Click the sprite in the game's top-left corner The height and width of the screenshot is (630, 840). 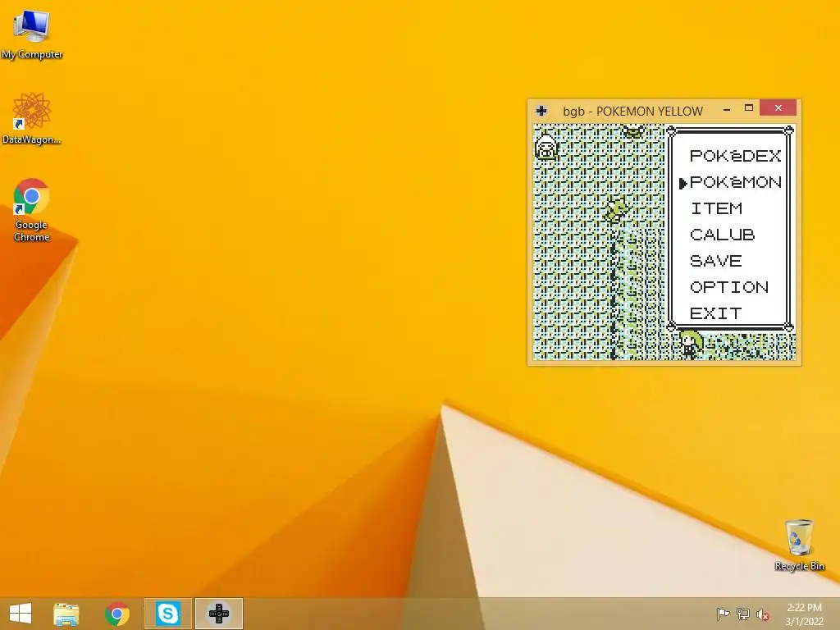pos(546,146)
